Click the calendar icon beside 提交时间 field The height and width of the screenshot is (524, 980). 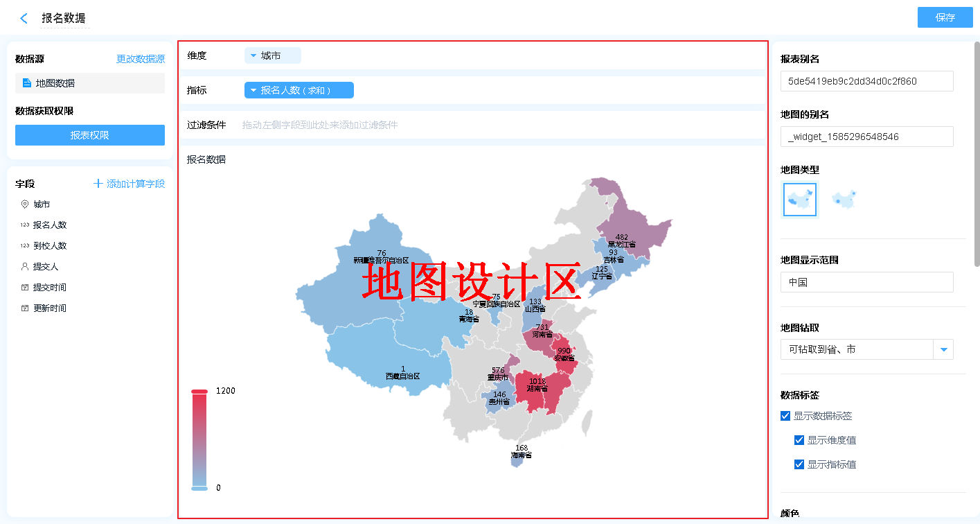pyautogui.click(x=25, y=288)
